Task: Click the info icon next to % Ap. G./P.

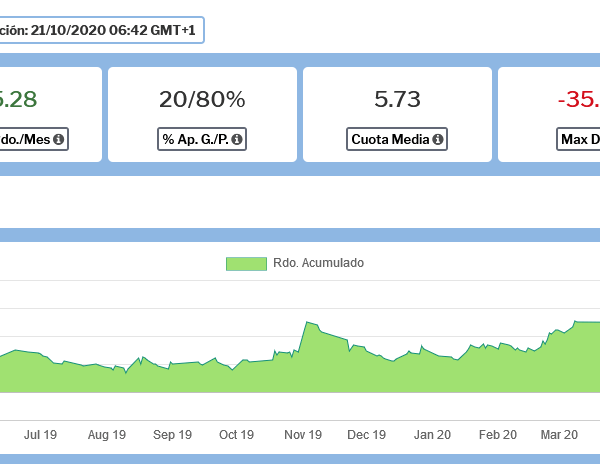Action: [237, 139]
